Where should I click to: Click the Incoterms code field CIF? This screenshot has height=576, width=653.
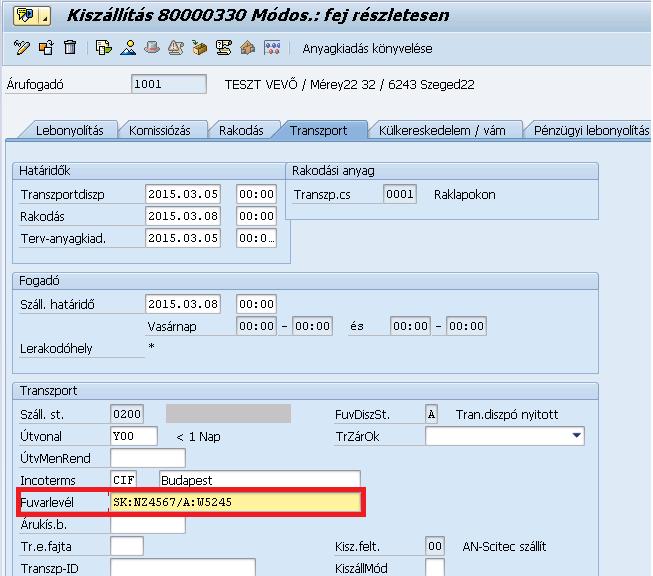click(124, 480)
